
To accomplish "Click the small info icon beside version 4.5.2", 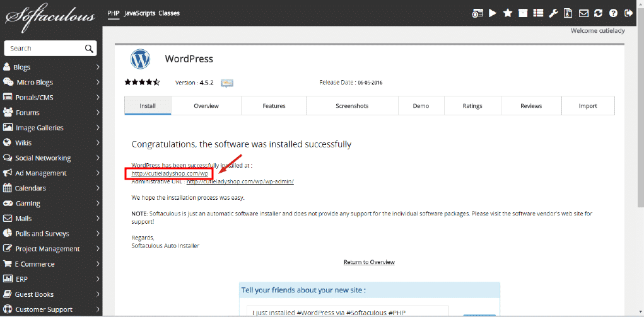I will coord(227,83).
